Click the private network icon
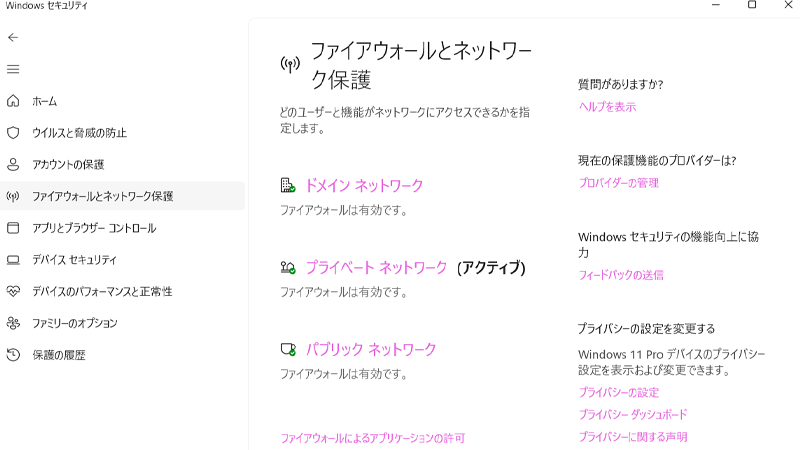800x450 pixels. click(288, 267)
